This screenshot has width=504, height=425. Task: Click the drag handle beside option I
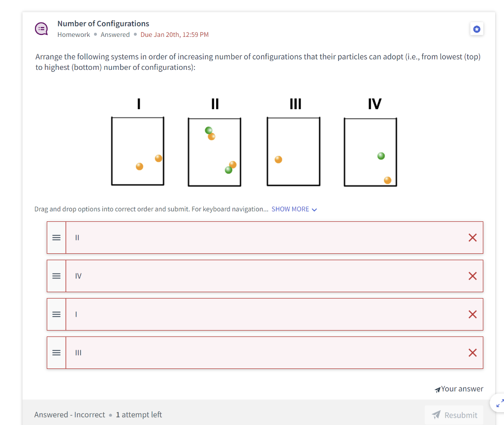(56, 314)
